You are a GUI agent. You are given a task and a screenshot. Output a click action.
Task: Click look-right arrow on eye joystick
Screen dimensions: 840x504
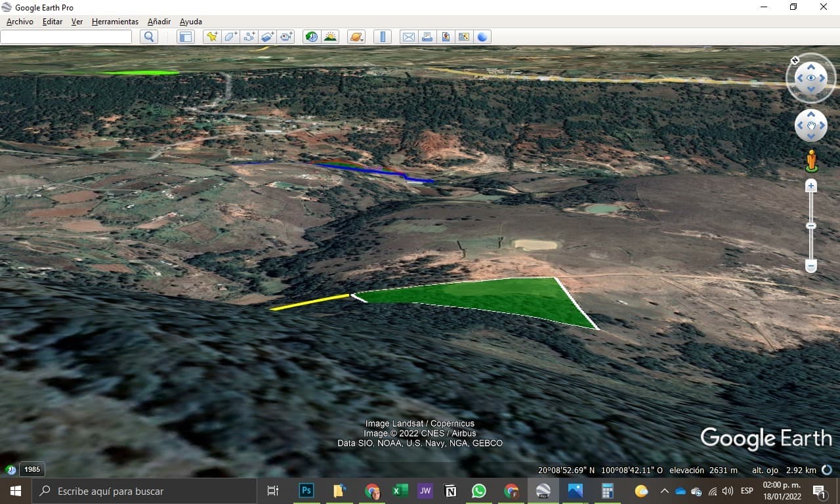[823, 78]
